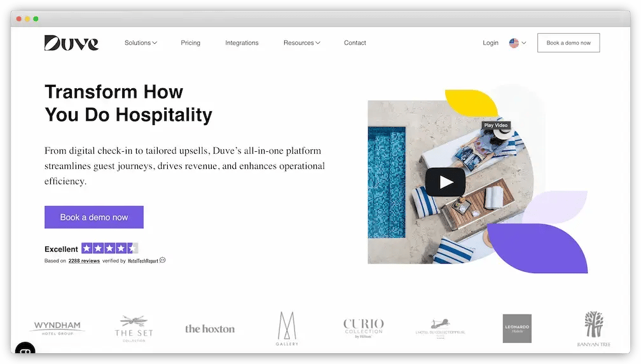641x364 pixels.
Task: Click the green window maximize button
Action: [36, 19]
